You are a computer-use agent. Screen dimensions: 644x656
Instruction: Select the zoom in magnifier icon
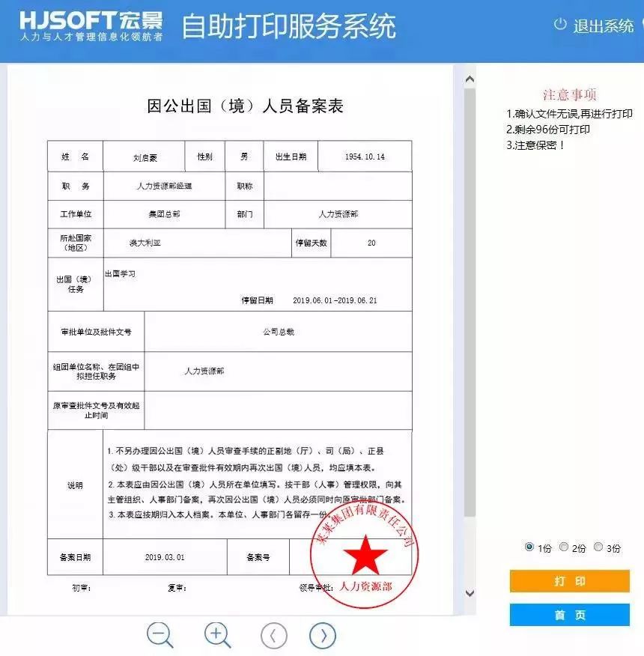(216, 634)
